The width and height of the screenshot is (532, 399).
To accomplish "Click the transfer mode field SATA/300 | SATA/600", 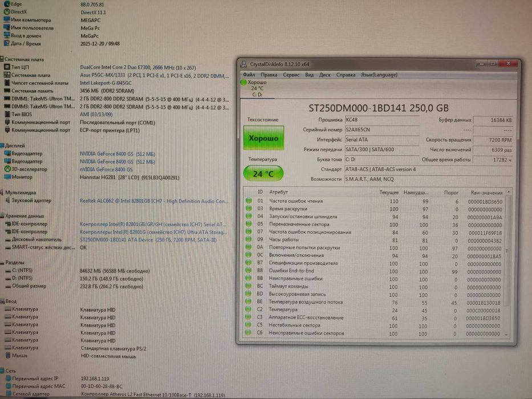I will point(382,149).
